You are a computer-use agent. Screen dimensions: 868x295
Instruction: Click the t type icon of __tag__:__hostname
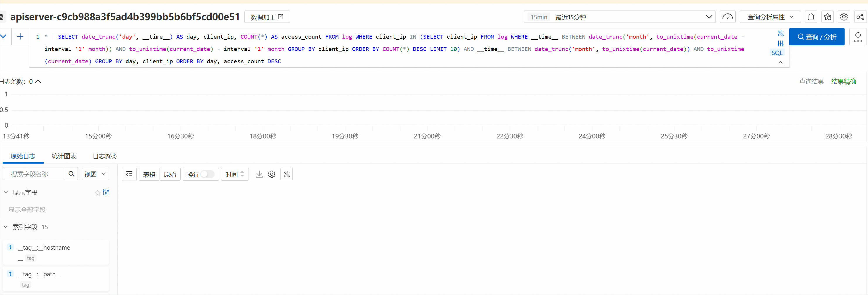11,247
